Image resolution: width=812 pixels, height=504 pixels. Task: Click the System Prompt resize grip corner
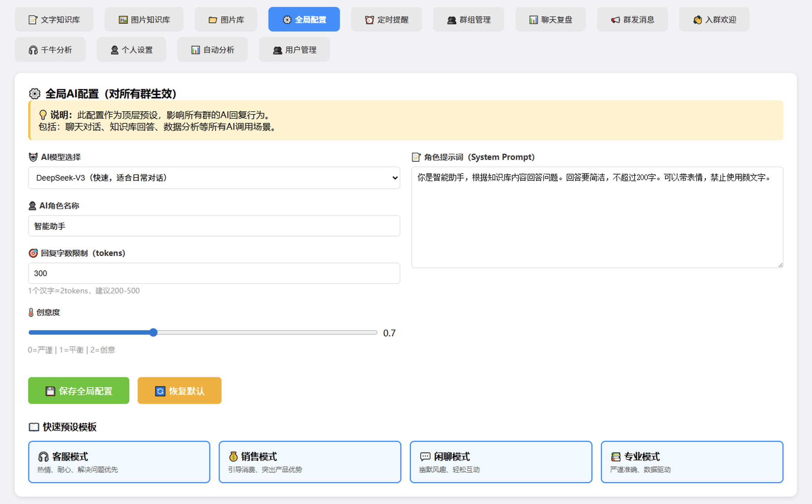(780, 265)
